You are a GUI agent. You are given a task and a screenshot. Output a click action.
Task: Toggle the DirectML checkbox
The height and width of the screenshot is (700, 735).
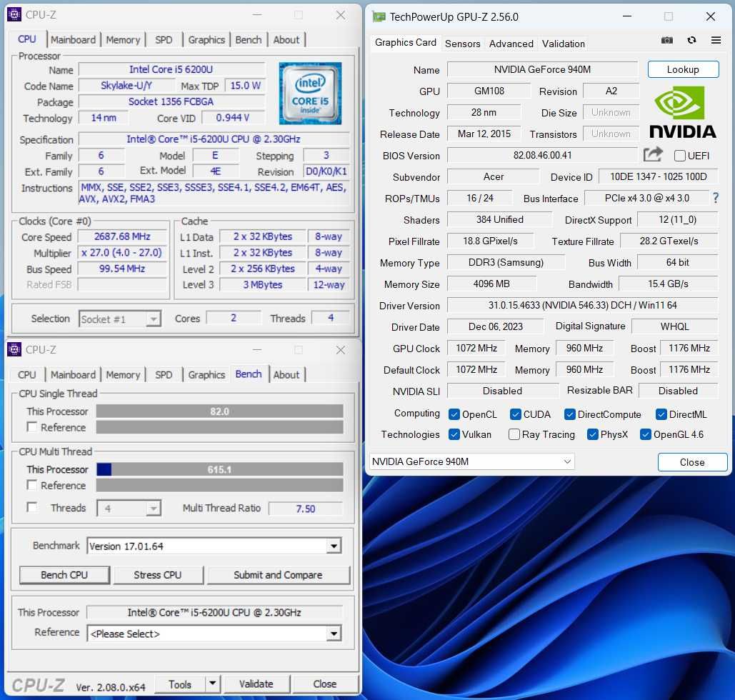661,414
